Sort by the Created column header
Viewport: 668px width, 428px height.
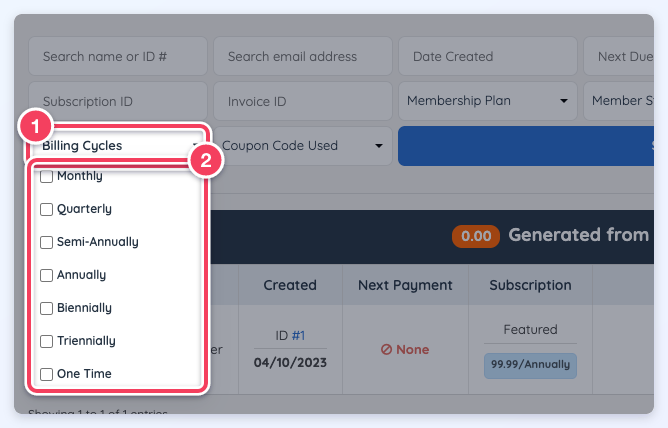click(290, 285)
